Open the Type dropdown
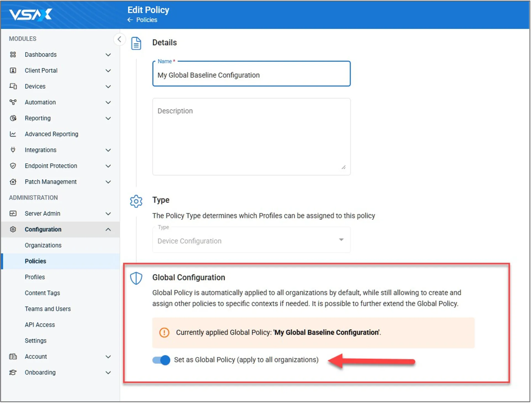Image resolution: width=532 pixels, height=404 pixels. [251, 240]
